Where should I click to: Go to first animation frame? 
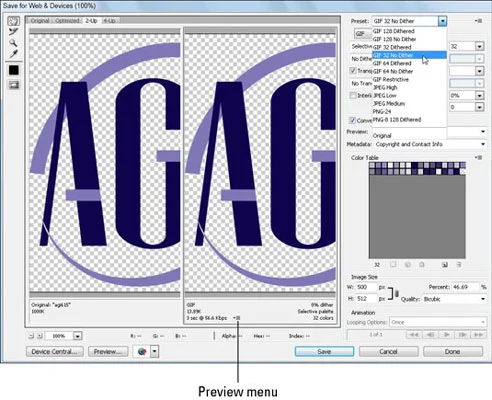tap(414, 334)
